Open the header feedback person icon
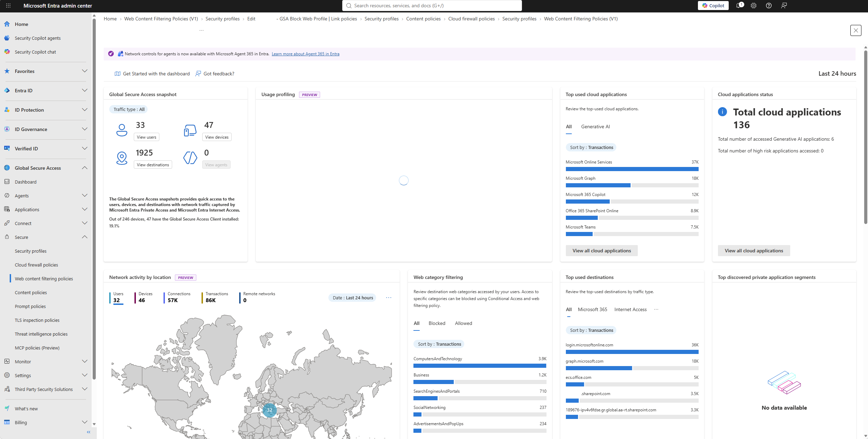This screenshot has width=868, height=439. (x=784, y=6)
